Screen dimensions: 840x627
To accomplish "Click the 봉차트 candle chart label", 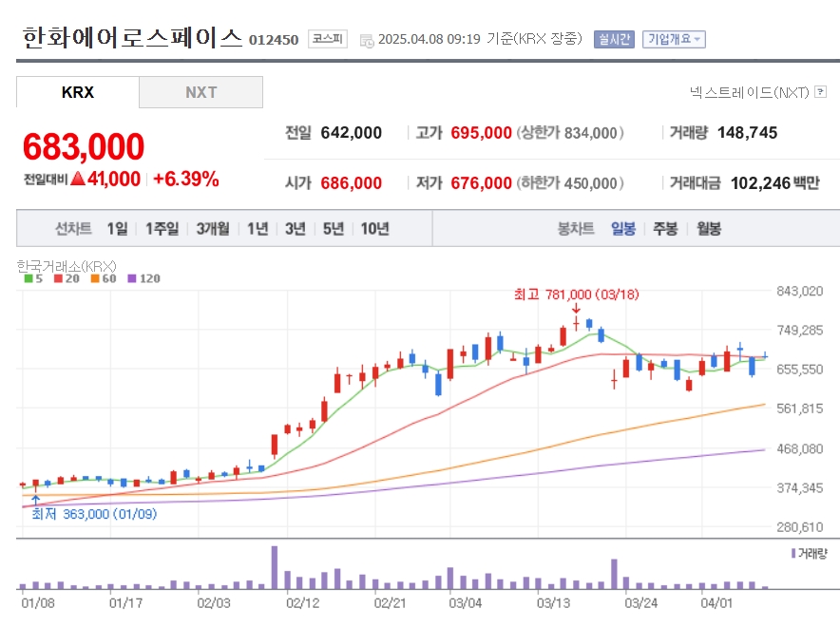I will 576,229.
